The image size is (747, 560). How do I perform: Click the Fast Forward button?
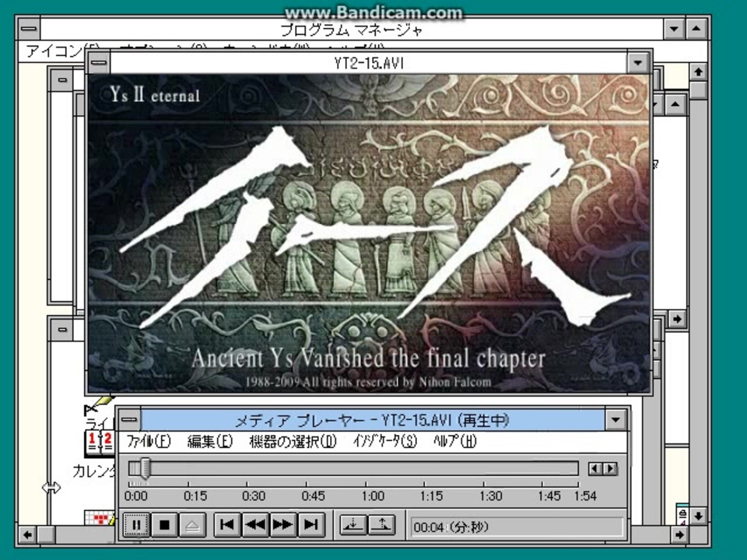[282, 525]
